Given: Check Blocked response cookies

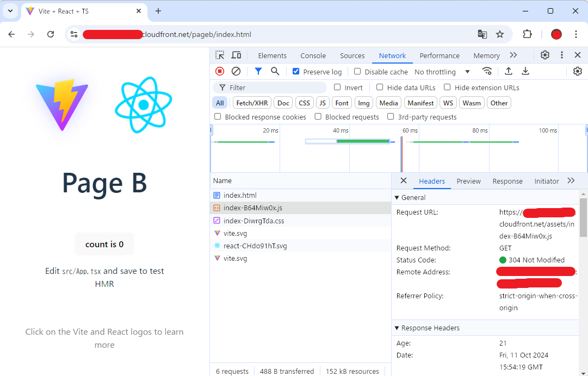Looking at the screenshot, I should coord(218,116).
